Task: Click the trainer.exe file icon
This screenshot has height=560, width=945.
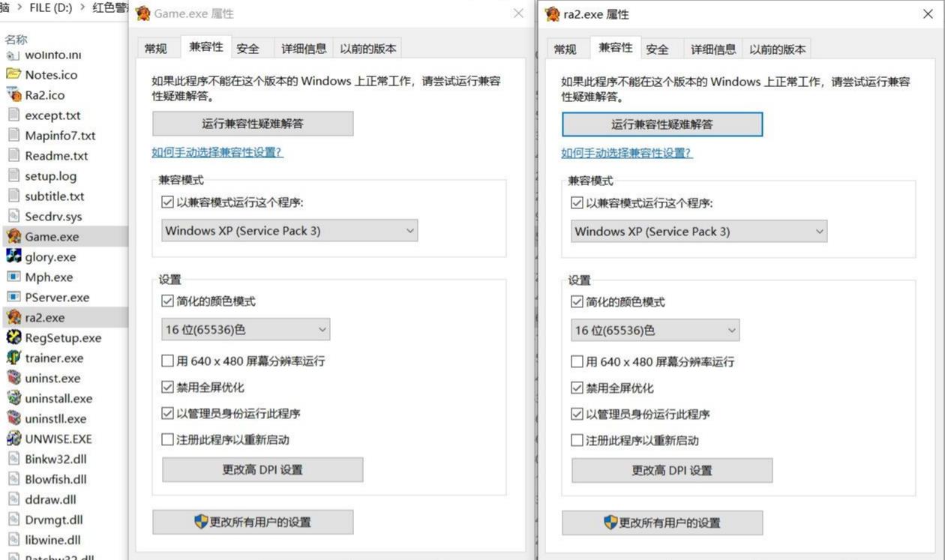Action: tap(13, 358)
